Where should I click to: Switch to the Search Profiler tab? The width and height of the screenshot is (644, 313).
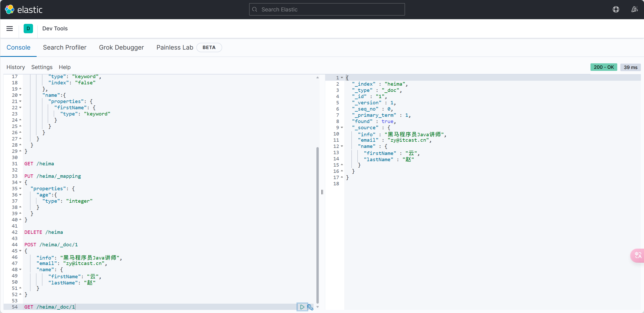(65, 47)
